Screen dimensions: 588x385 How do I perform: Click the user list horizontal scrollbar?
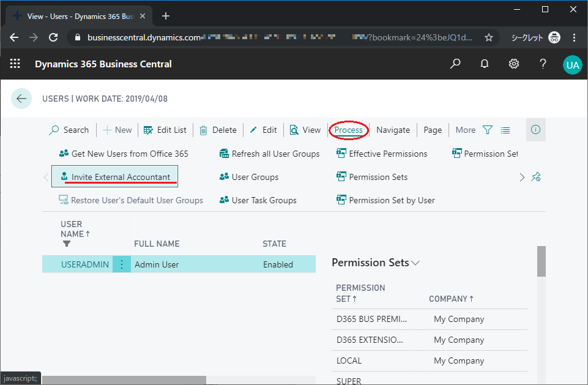(124, 379)
